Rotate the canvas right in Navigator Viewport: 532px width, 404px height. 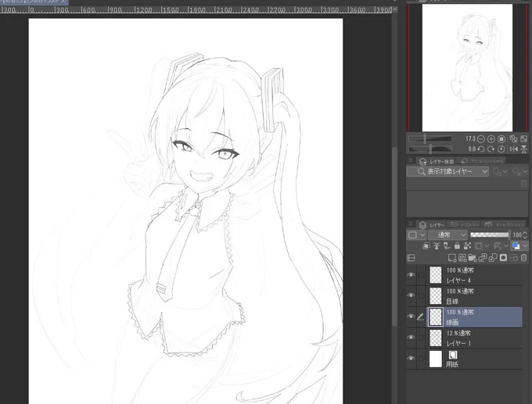491,149
